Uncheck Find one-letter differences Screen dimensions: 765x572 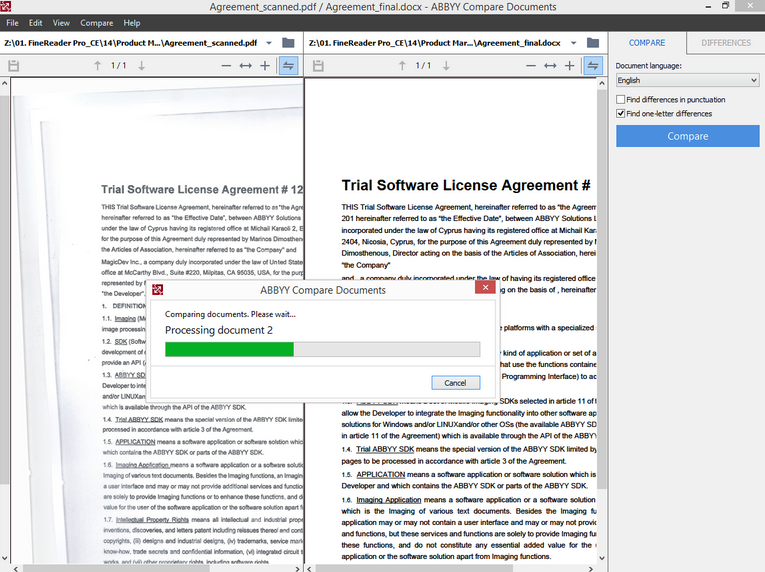(621, 114)
